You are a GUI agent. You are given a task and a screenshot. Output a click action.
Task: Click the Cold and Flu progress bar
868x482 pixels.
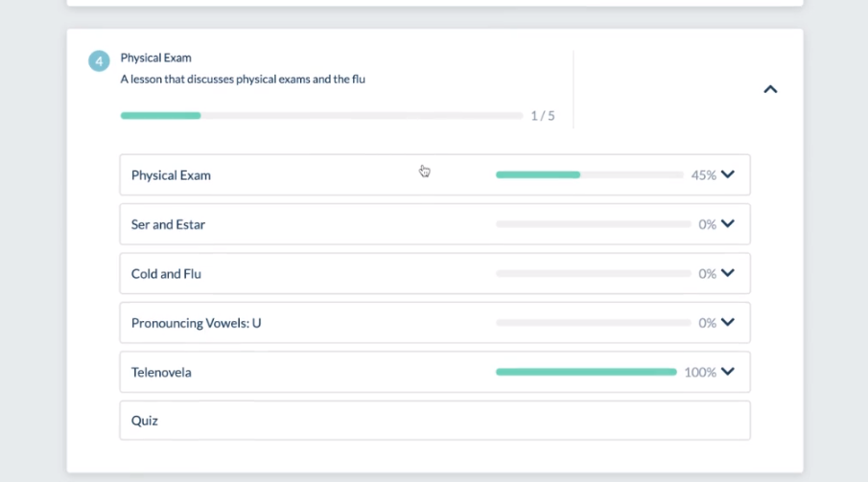pos(593,274)
